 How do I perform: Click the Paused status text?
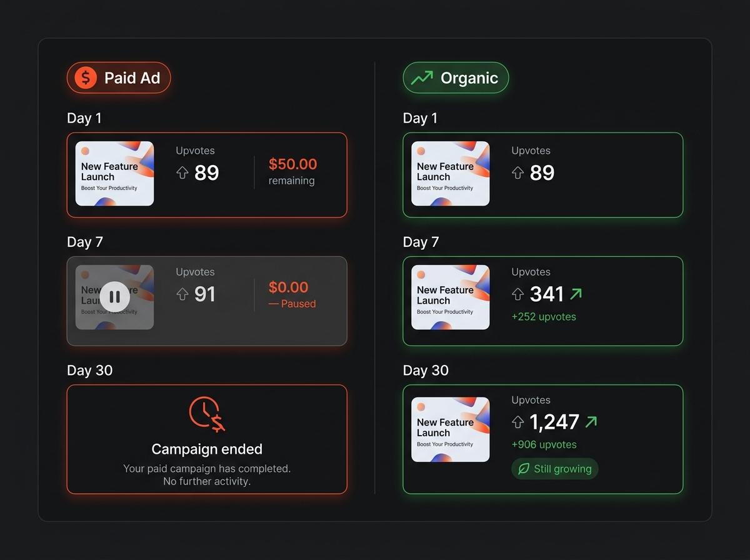tap(292, 304)
